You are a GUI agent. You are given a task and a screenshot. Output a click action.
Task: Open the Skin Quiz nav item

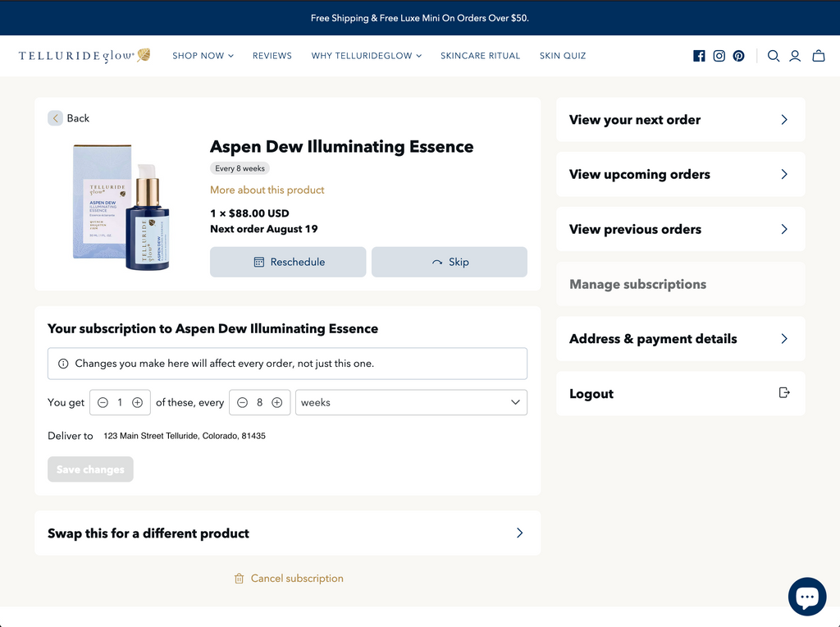[x=563, y=56]
